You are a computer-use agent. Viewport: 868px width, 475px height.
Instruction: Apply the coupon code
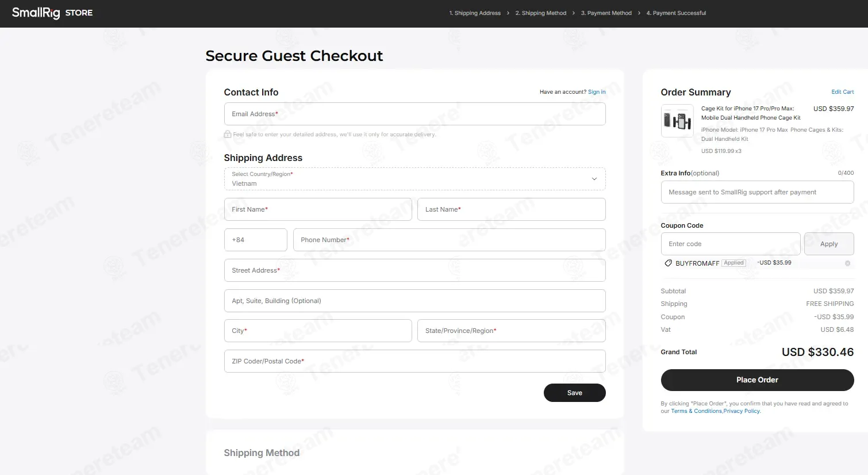[829, 244]
